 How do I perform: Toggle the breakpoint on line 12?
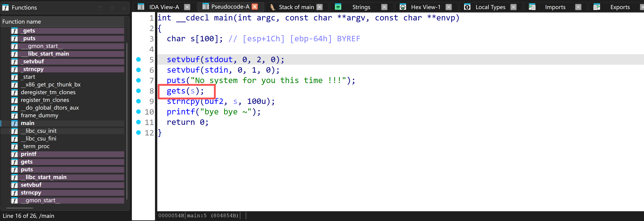(x=139, y=133)
